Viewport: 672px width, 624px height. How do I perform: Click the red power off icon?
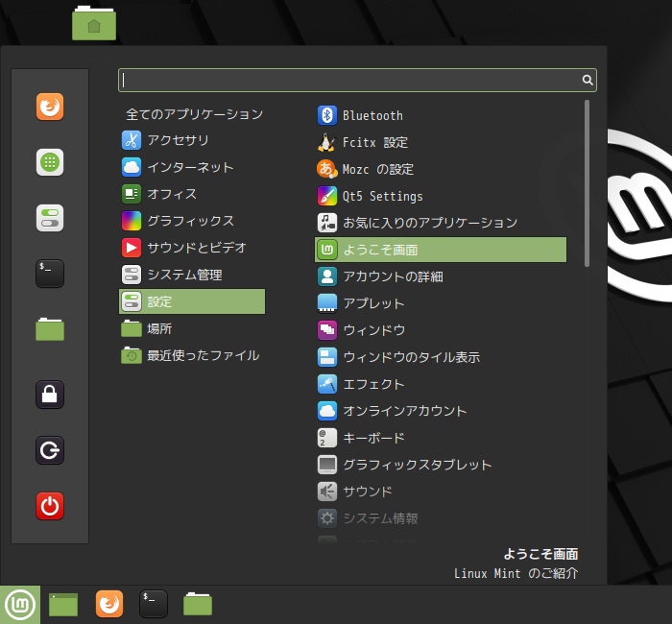50,506
